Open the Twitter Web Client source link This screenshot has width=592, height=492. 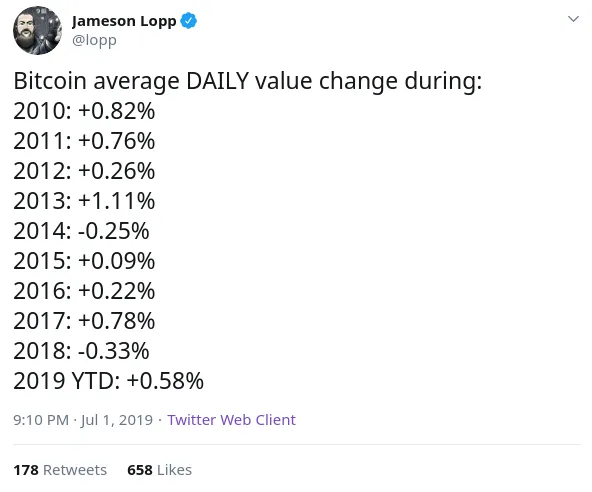(x=231, y=420)
